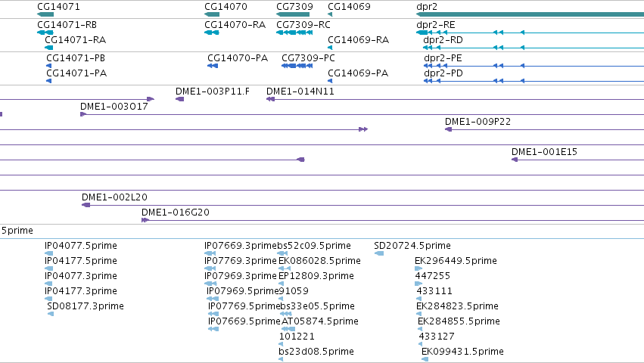The image size is (644, 363).
Task: Select EST EK086028.5prime
Action: [x=319, y=261]
